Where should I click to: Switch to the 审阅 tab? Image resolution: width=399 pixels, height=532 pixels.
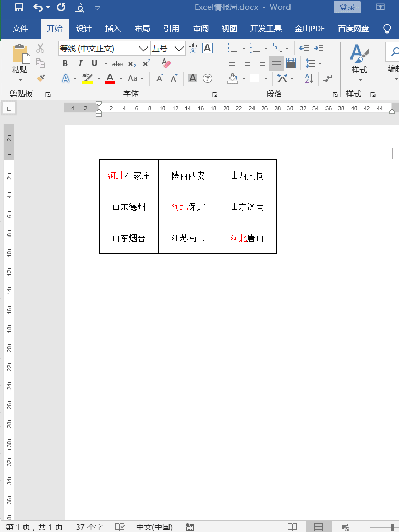click(201, 29)
